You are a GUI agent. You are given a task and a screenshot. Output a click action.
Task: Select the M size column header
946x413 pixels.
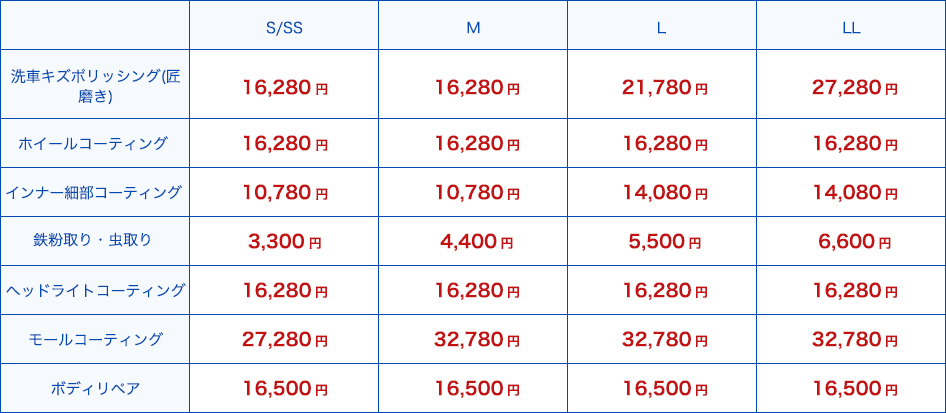pos(473,28)
